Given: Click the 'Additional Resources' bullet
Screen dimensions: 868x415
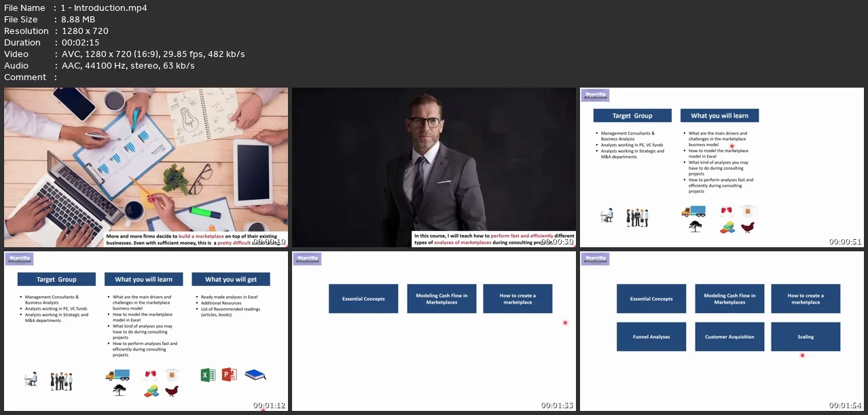Looking at the screenshot, I should [x=221, y=303].
